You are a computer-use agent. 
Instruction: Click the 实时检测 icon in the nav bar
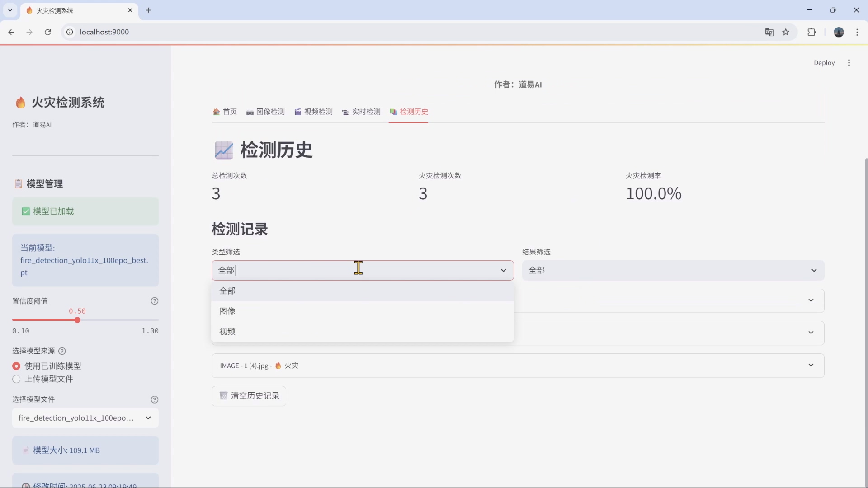click(x=345, y=112)
